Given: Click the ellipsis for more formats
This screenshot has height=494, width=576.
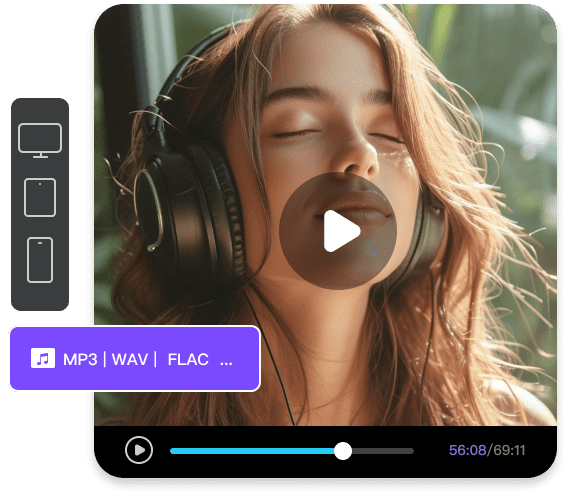Looking at the screenshot, I should tap(226, 364).
